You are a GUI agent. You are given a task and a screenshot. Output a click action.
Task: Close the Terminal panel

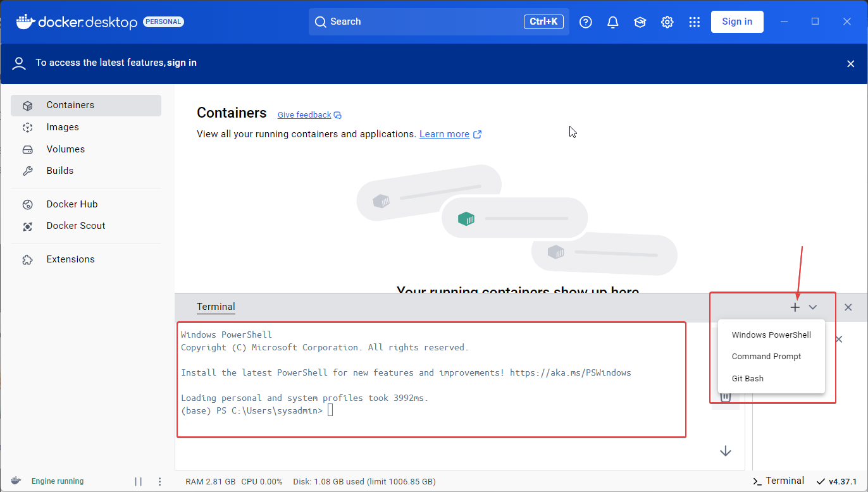(x=848, y=307)
